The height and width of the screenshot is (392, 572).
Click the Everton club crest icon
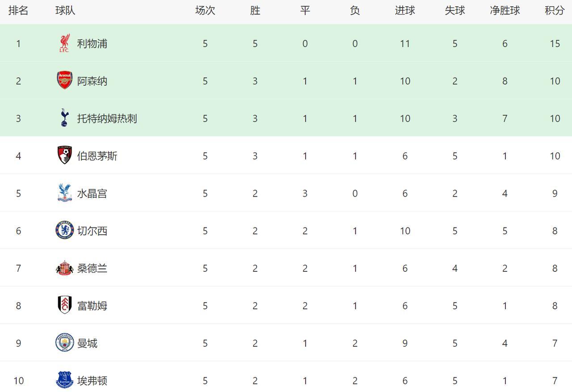pyautogui.click(x=65, y=380)
